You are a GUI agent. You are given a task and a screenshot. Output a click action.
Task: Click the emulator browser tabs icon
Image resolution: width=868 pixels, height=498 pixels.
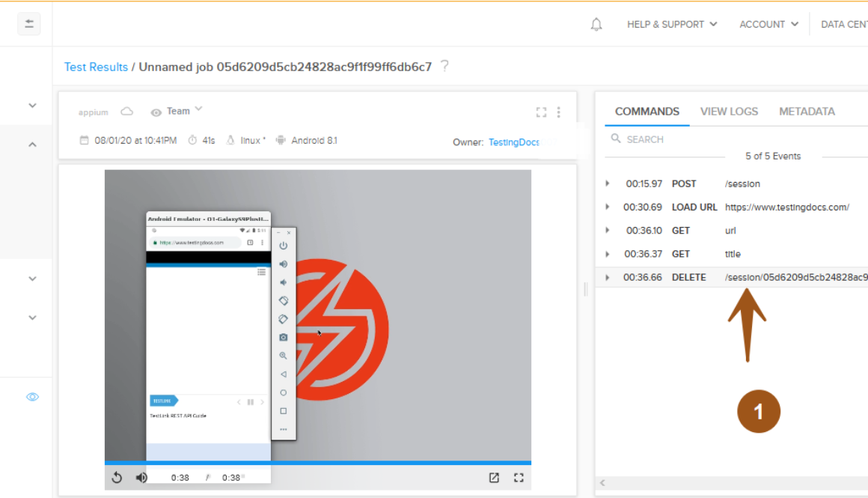(x=250, y=243)
